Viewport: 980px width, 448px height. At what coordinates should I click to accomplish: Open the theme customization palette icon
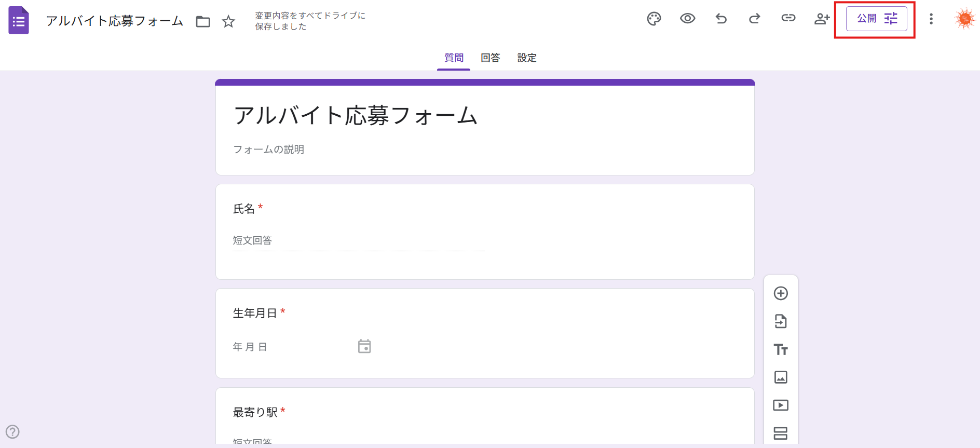point(654,19)
